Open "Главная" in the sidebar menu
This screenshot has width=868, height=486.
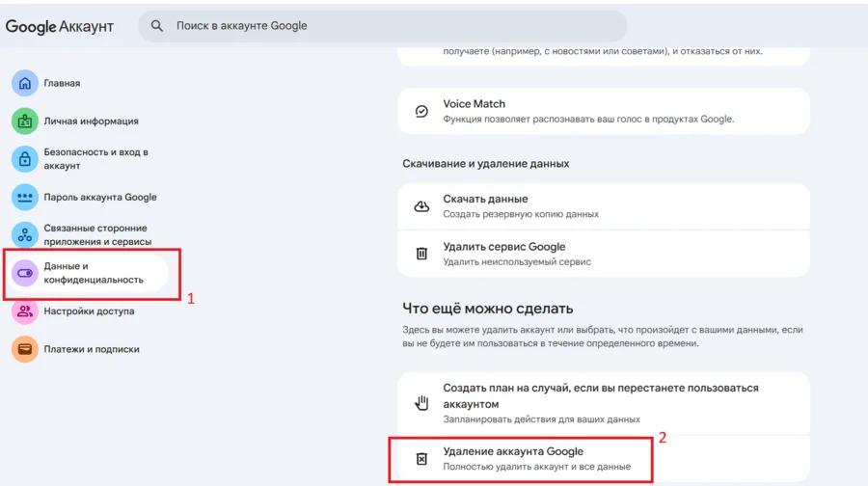(62, 83)
